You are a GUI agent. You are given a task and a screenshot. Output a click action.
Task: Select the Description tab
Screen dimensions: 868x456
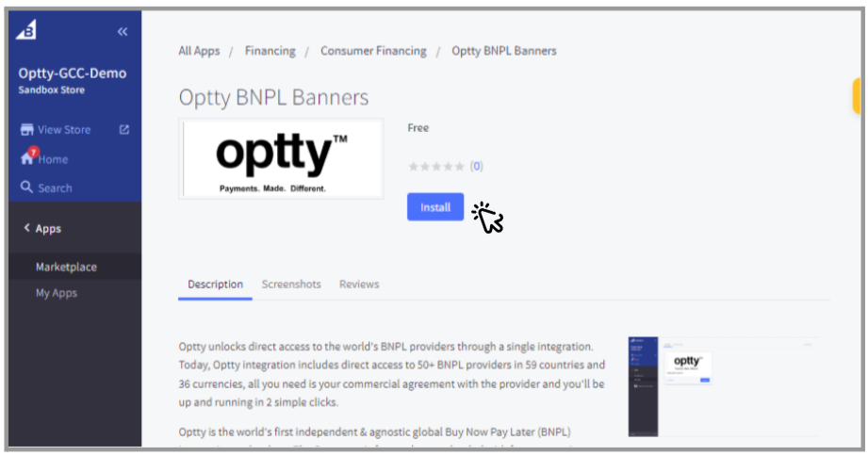coord(215,284)
